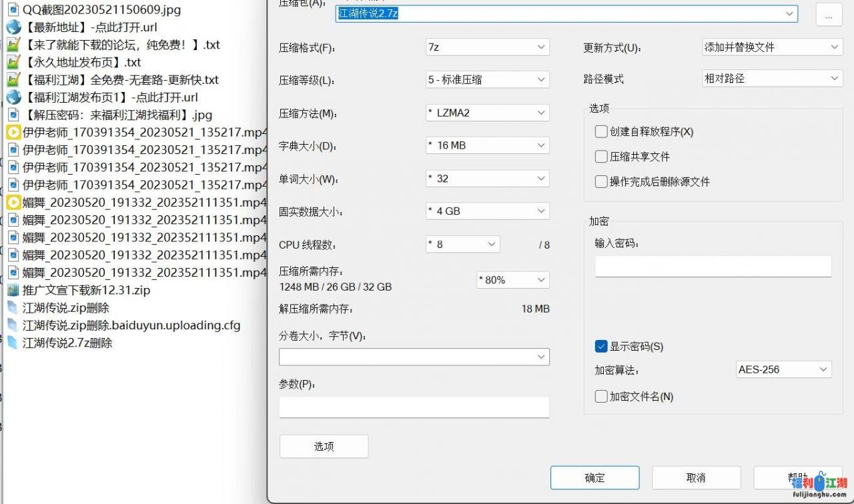
Task: Enable the 创建自释放程序 checkbox
Action: pos(600,131)
